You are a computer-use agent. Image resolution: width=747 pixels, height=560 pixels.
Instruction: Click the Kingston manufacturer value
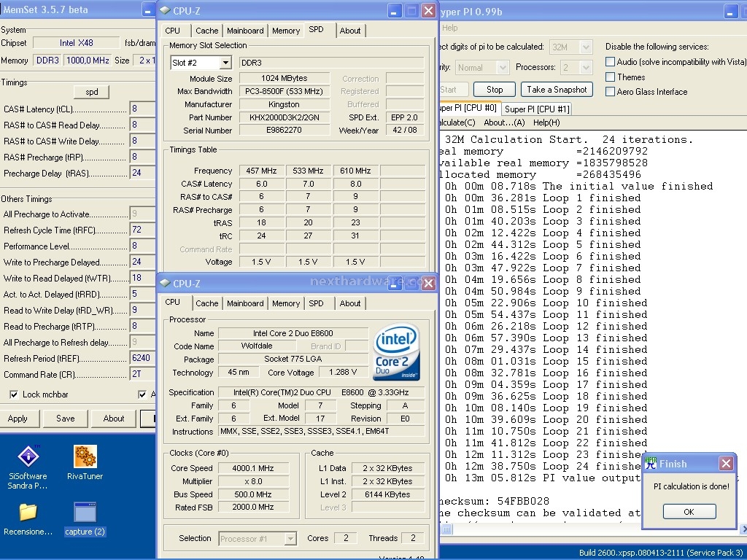pos(285,104)
